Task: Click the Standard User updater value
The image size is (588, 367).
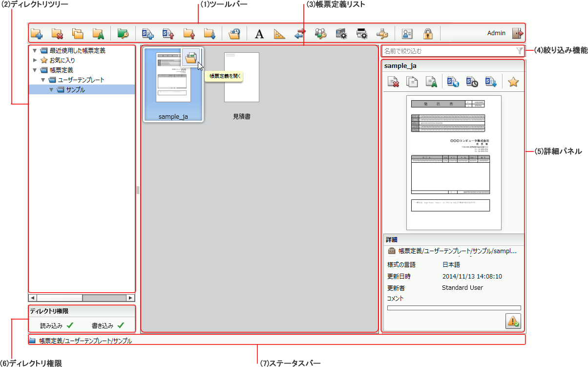Action: click(x=462, y=288)
